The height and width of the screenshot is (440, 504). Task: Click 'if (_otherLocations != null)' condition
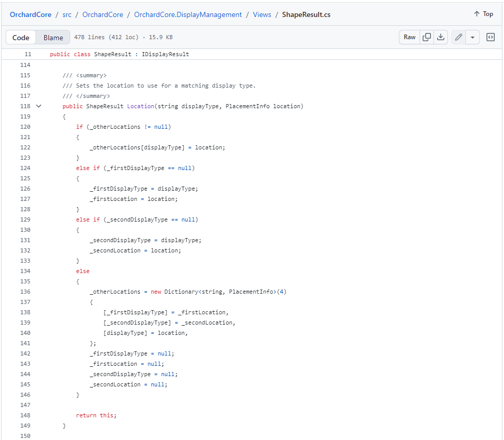124,127
